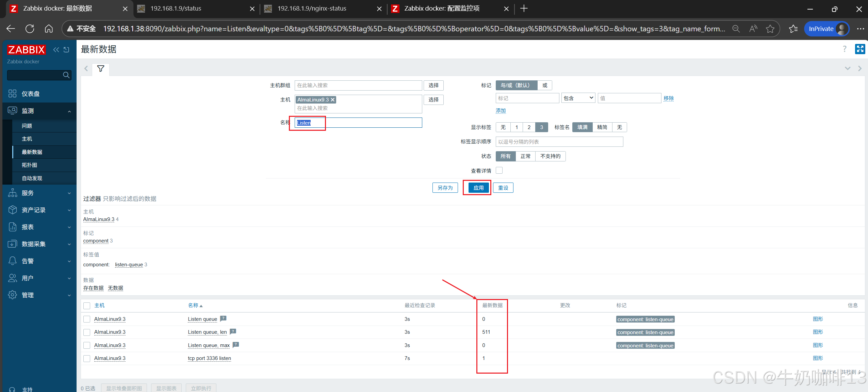Collapse sidebar with double-chevron icon
The image size is (868, 392).
point(56,50)
